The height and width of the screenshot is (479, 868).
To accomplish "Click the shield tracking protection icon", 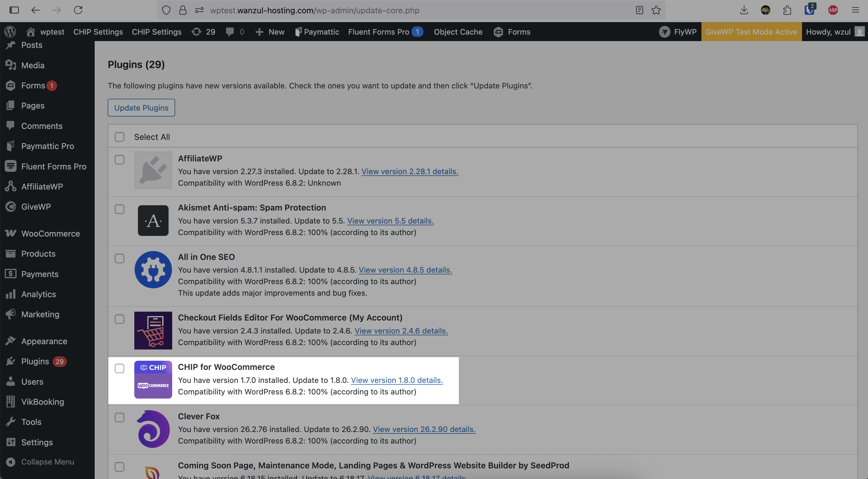I will point(166,10).
